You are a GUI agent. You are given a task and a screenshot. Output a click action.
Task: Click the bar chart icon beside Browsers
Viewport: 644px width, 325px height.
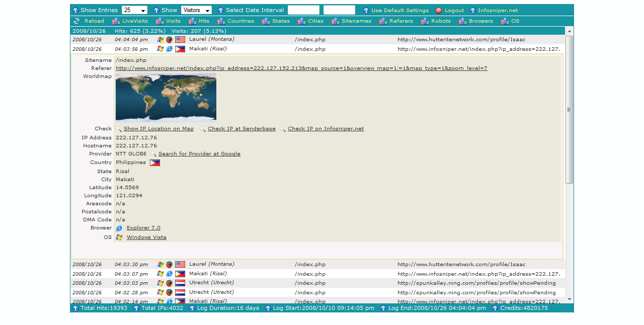coord(462,21)
